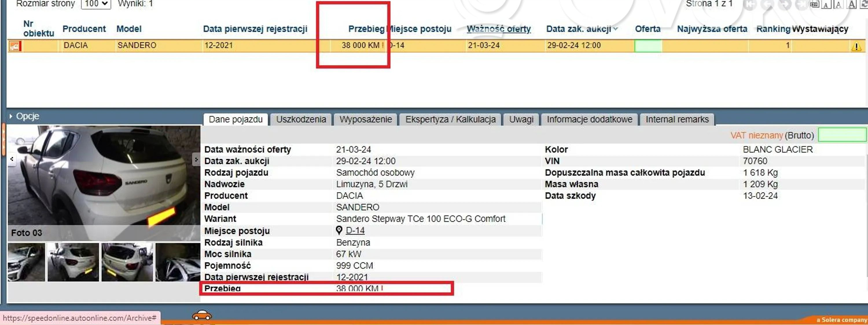
Task: Select the first thumbnail photo of car front
Action: pos(26,262)
